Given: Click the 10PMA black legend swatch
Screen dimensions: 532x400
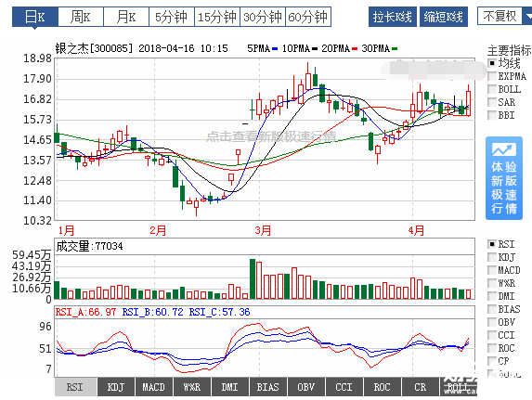Looking at the screenshot, I should point(315,49).
